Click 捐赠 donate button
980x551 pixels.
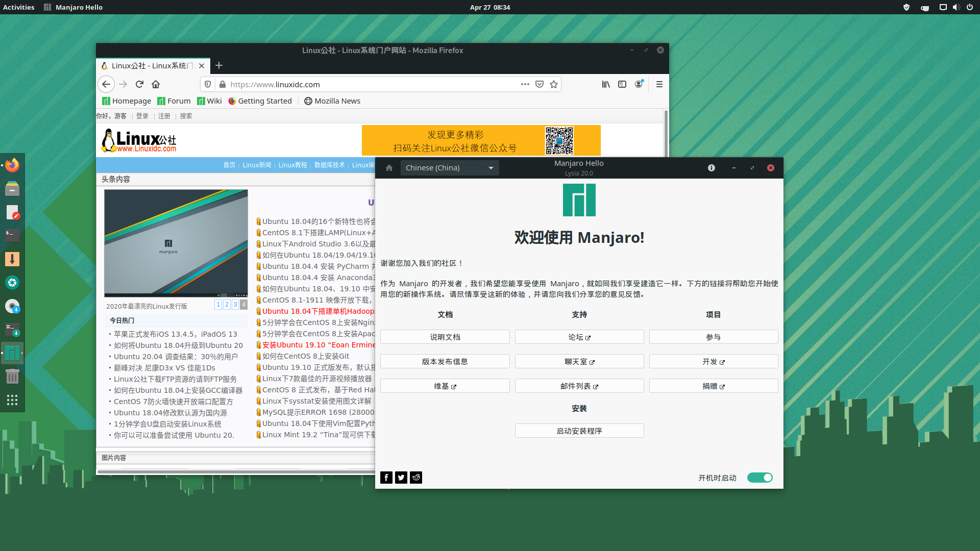[x=714, y=386]
